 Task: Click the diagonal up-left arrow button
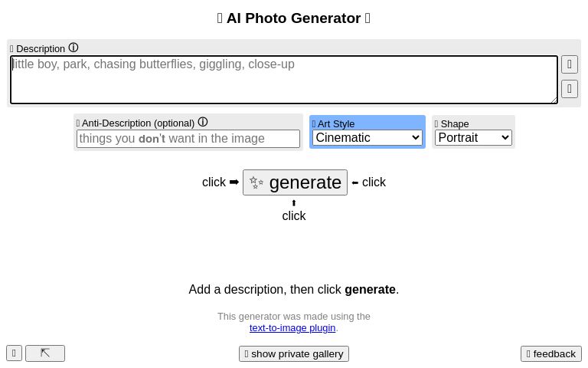[45, 353]
